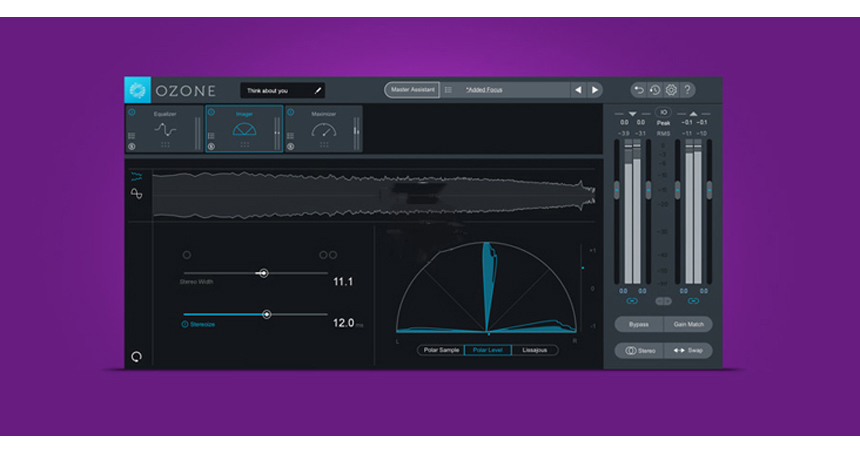Select the Imager module tab
The height and width of the screenshot is (451, 860).
click(x=244, y=129)
